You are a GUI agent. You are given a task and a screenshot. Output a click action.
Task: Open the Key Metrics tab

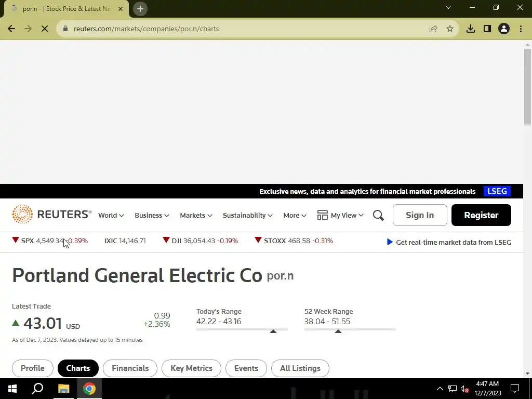[x=191, y=368]
